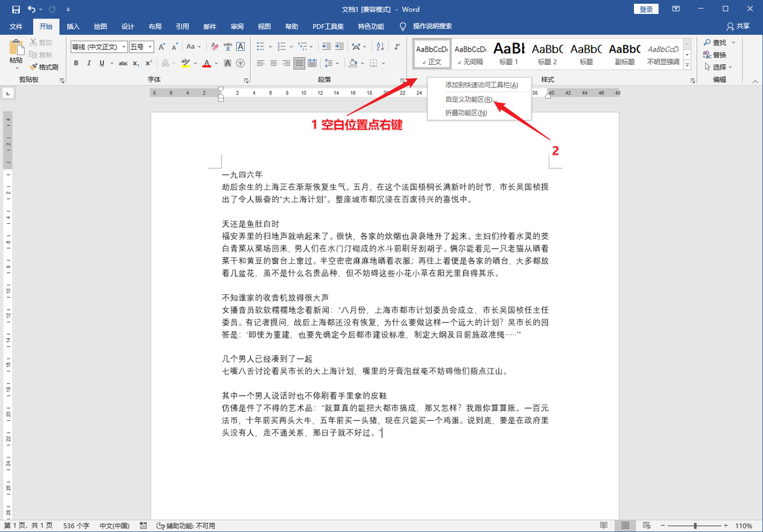Click the 登录 (Sign in) button

pos(646,9)
